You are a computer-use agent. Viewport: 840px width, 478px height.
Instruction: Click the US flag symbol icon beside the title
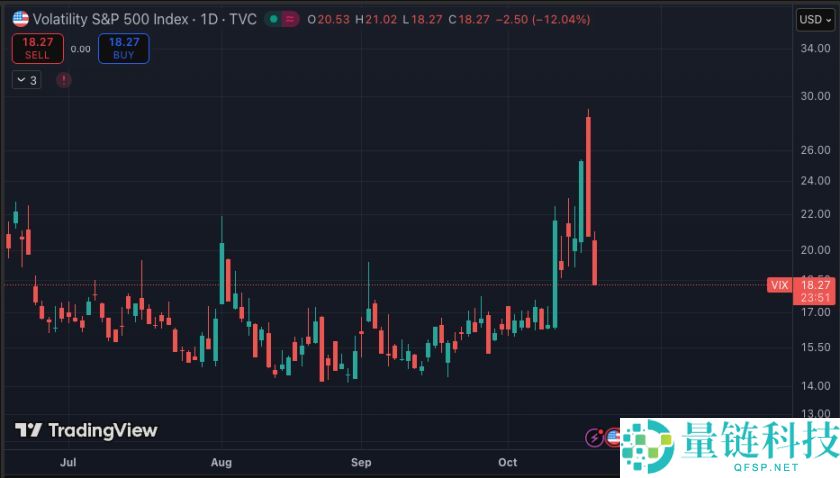(x=20, y=19)
